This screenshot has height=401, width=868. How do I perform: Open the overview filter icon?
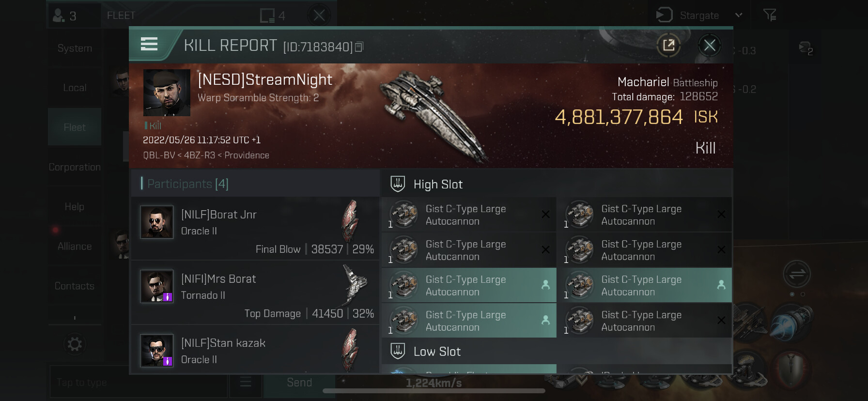point(770,15)
